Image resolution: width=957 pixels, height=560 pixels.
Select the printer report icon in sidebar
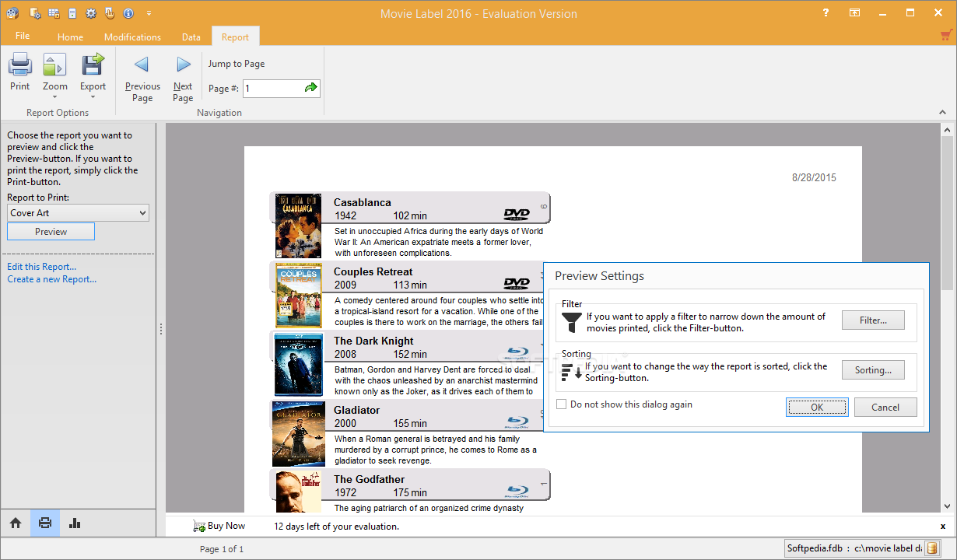tap(45, 523)
